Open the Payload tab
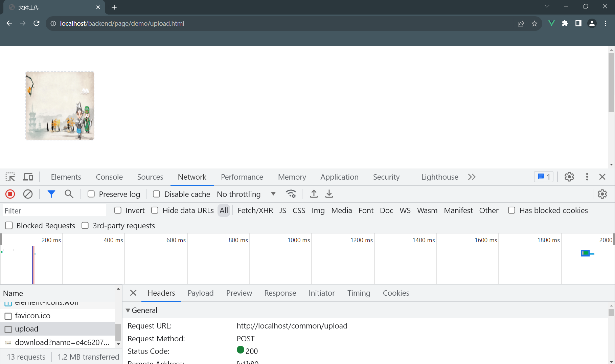 [201, 293]
